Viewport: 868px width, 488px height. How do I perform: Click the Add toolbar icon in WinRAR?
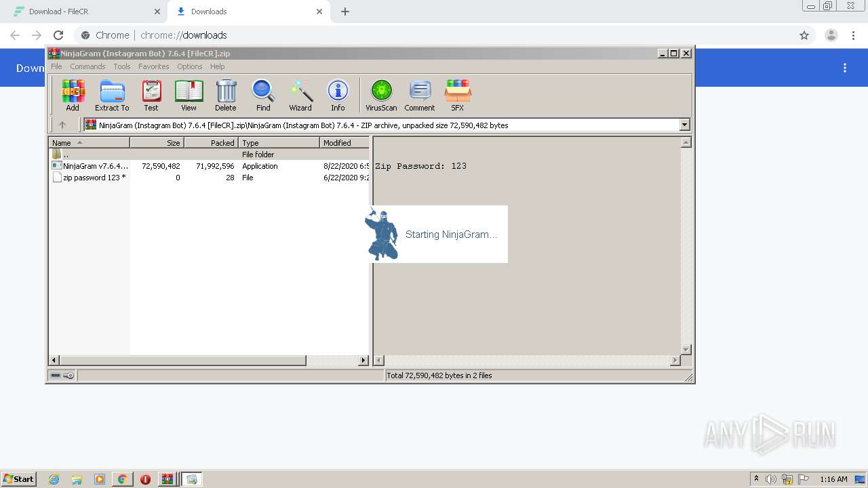[73, 95]
